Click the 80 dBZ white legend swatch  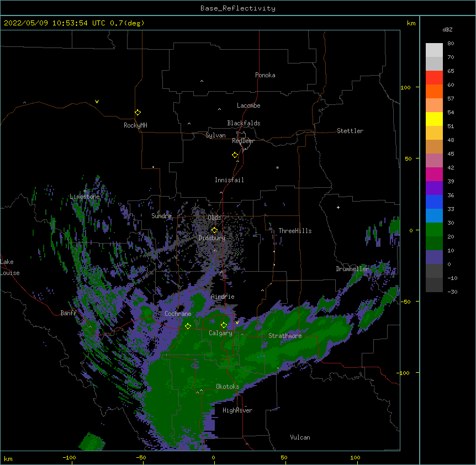(x=434, y=50)
